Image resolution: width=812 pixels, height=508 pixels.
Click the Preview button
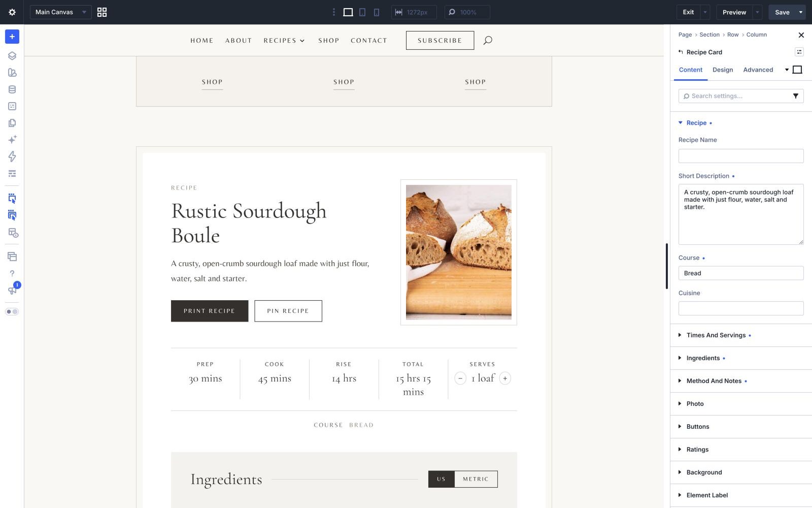click(734, 12)
